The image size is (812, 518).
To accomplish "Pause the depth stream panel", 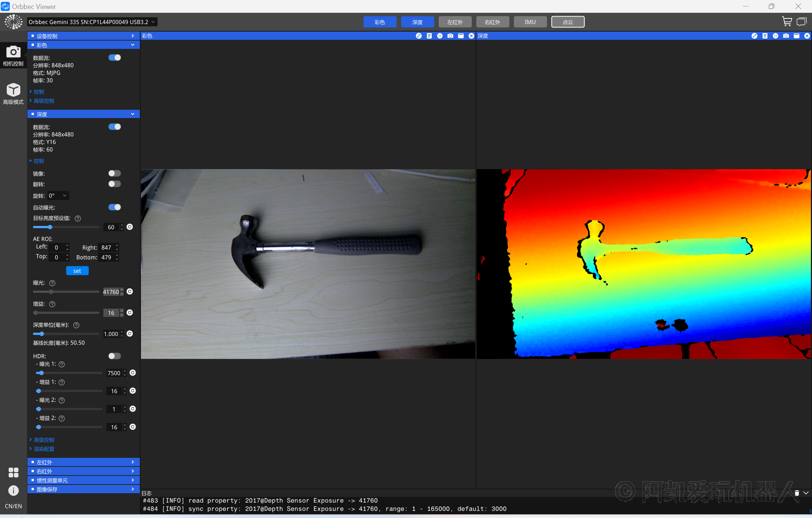I will [775, 36].
